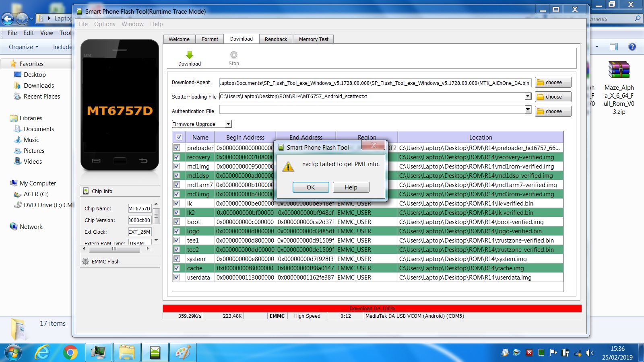Click the red Download DA progress bar
The width and height of the screenshot is (644, 362).
(372, 308)
